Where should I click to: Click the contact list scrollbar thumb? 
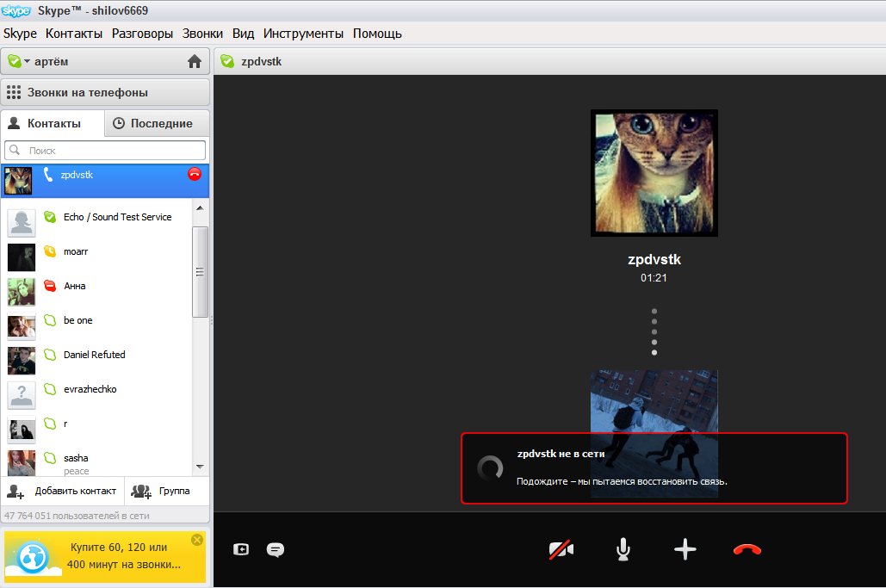[x=200, y=272]
